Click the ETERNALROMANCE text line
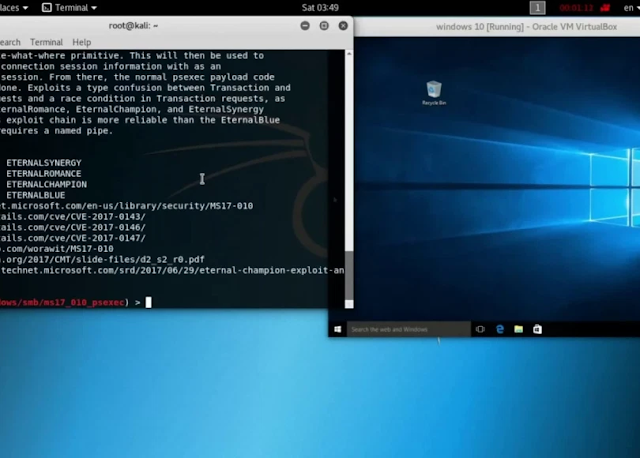Image resolution: width=640 pixels, height=458 pixels. tap(44, 173)
